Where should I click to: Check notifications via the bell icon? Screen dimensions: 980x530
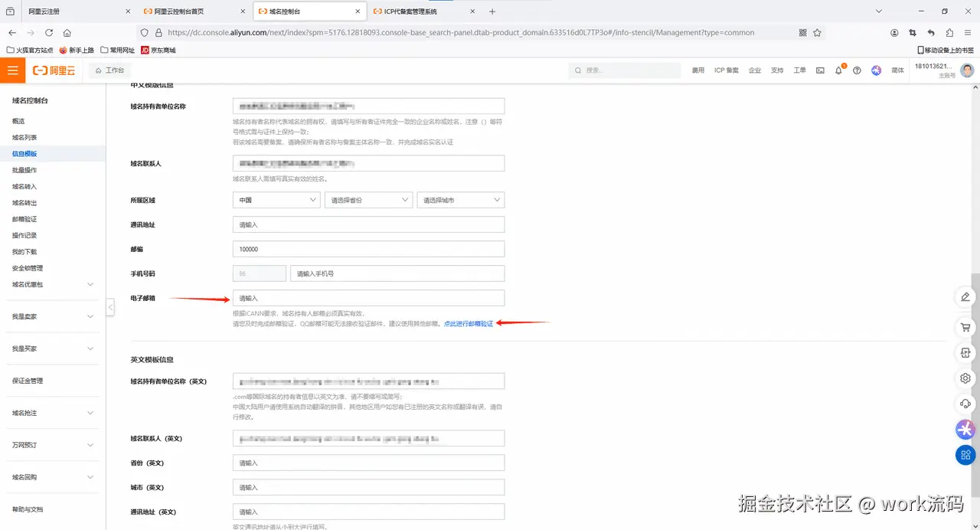tap(839, 70)
